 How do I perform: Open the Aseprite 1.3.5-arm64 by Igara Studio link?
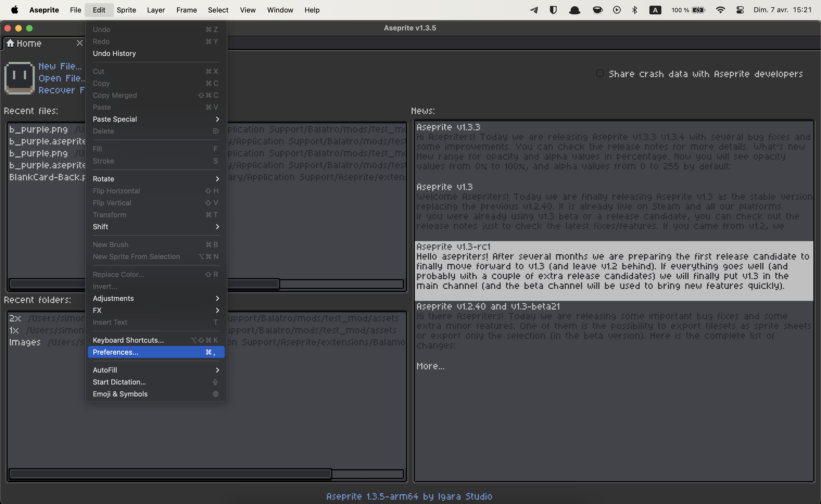click(409, 496)
